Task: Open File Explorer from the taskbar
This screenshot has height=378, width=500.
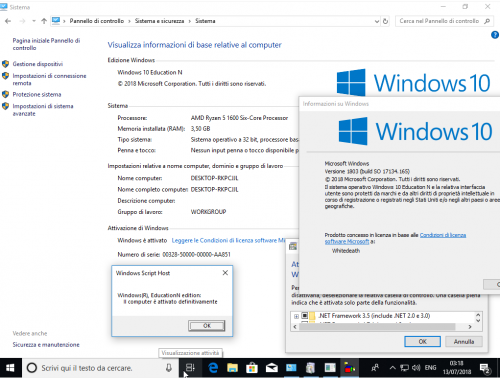Action: 232,368
